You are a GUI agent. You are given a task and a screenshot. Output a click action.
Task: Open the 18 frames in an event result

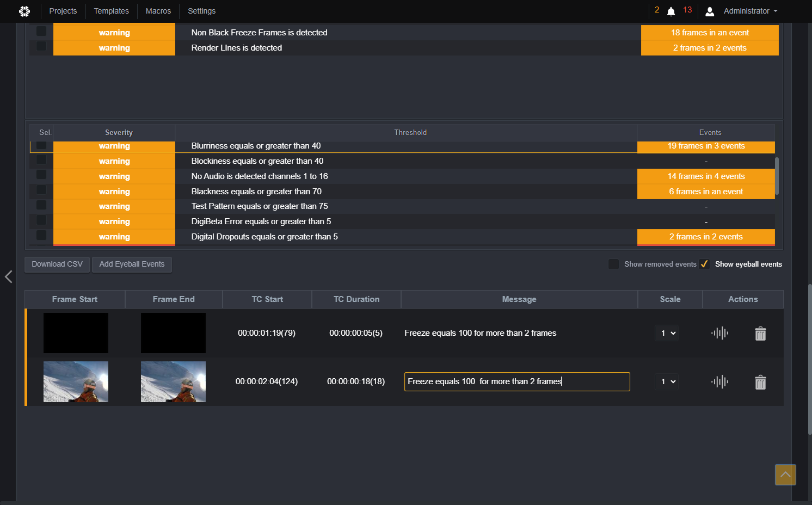(x=710, y=33)
